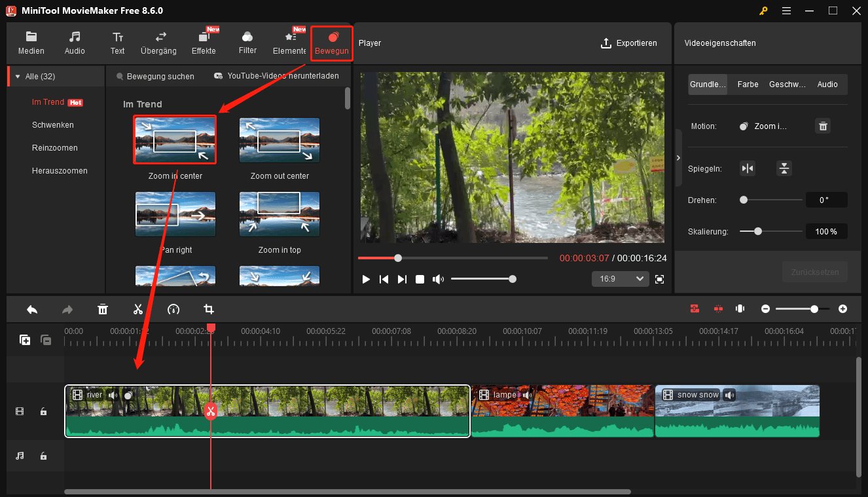Screen dimensions: 868x497
Task: Select the Zoom out center motion thumbnail
Action: (280, 139)
